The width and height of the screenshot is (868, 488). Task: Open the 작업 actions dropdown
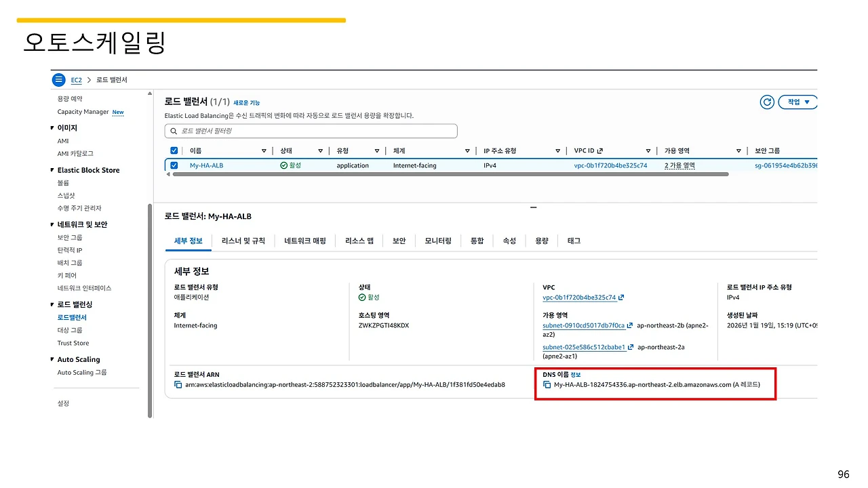click(797, 102)
